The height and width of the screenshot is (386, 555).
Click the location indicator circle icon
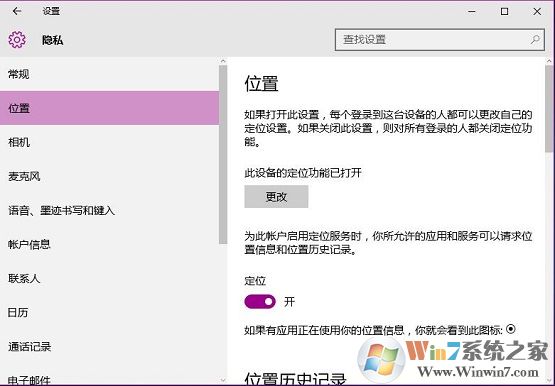pos(510,329)
